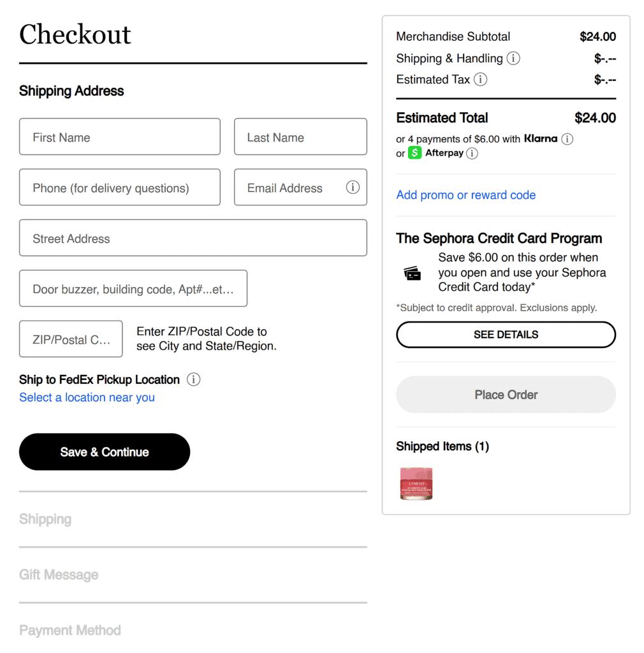Click SEE DETAILS for the credit card program

tap(506, 334)
